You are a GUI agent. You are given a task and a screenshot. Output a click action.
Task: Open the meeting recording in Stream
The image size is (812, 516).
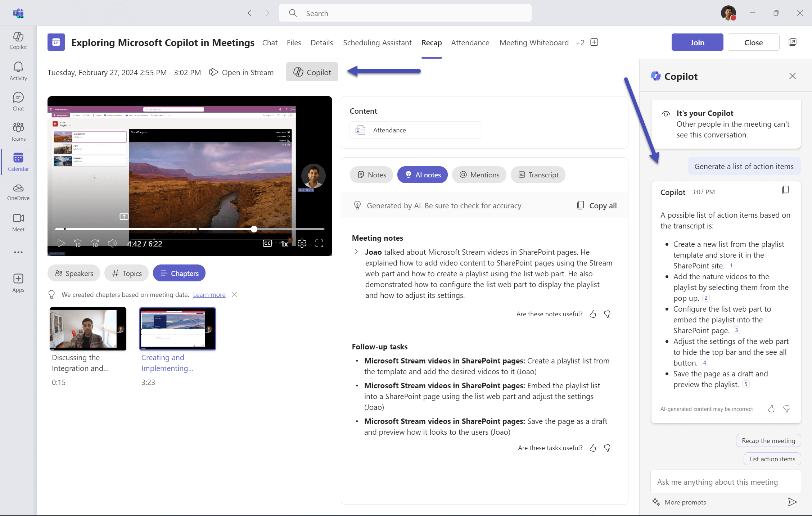[x=242, y=72]
